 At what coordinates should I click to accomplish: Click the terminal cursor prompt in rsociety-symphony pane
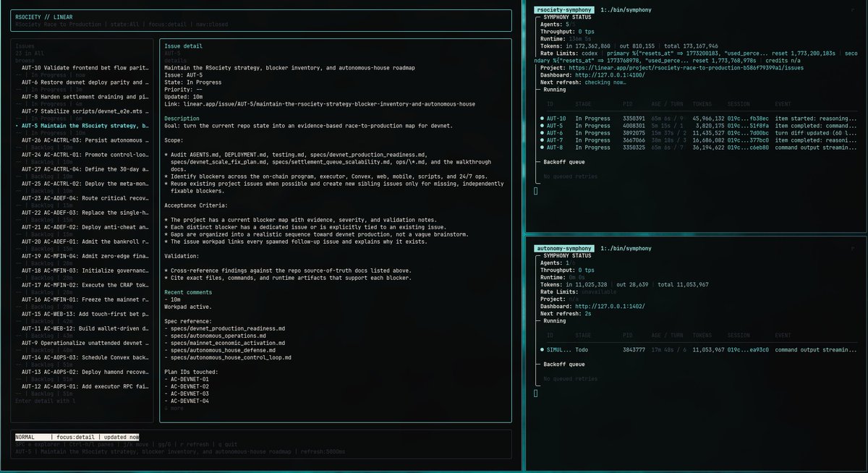536,190
